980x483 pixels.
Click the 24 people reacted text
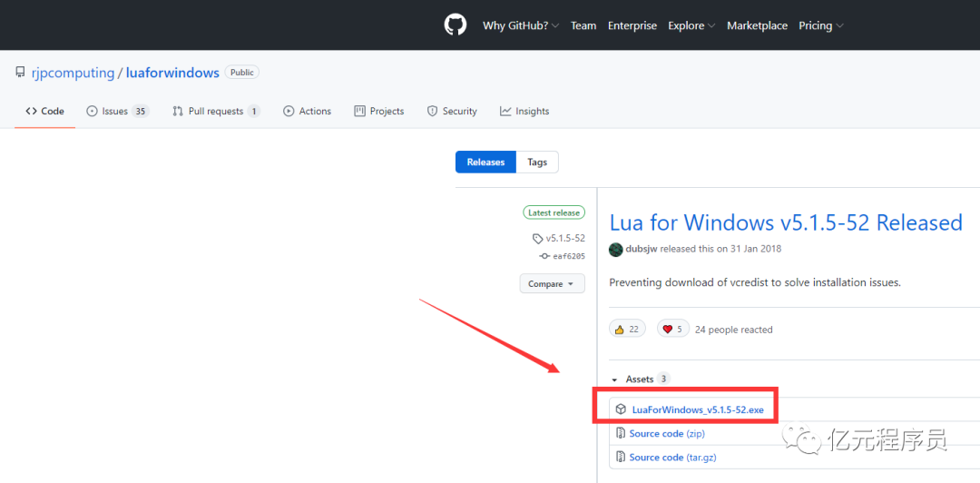pyautogui.click(x=733, y=330)
